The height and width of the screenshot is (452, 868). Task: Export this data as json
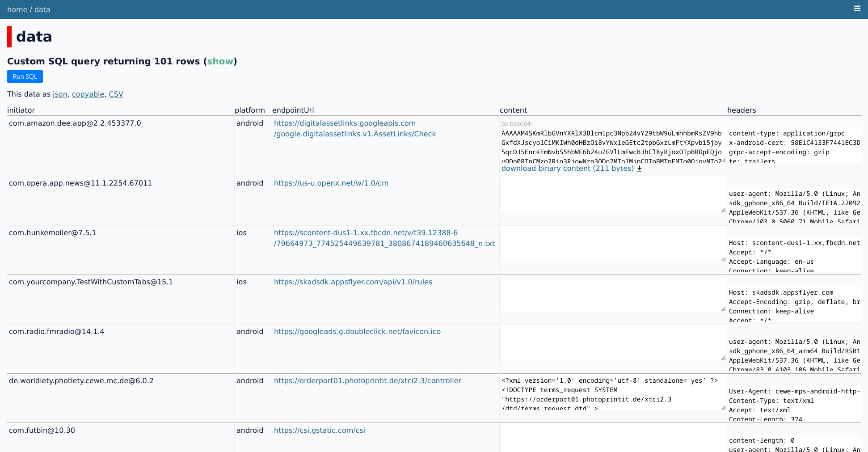[x=59, y=94]
